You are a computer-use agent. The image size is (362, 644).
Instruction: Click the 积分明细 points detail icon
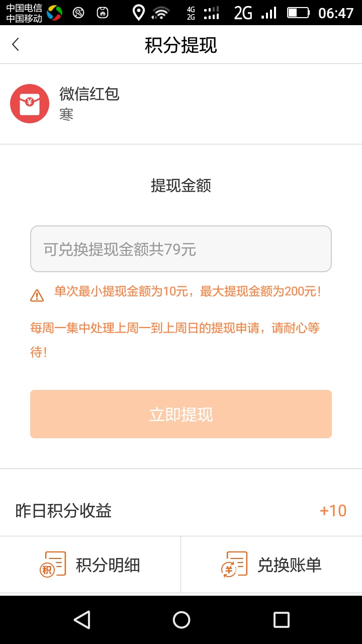[x=53, y=564]
